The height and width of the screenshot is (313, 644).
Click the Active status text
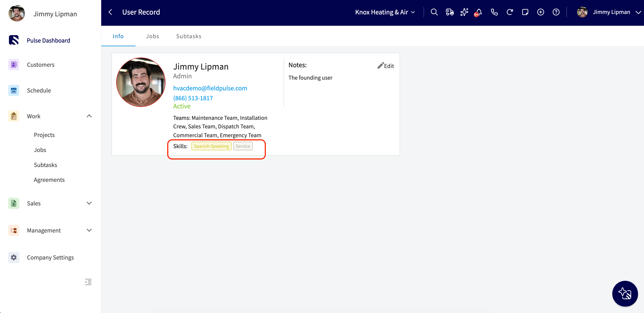click(x=182, y=106)
